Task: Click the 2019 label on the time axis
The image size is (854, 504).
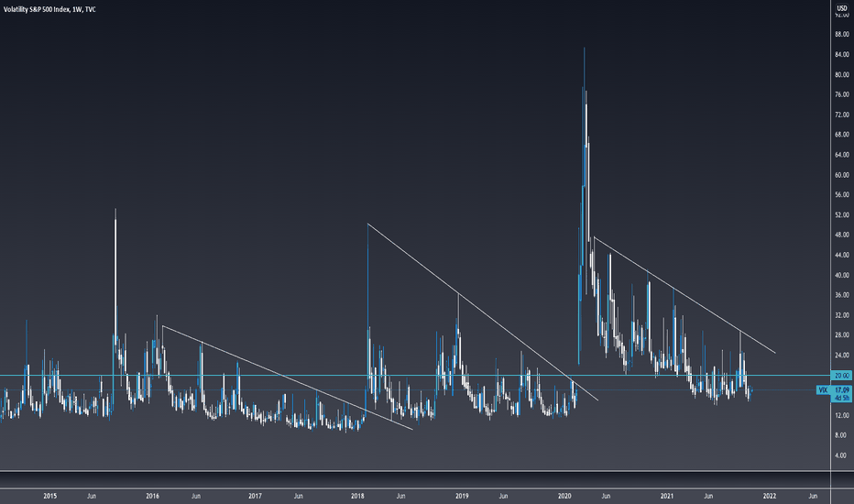Action: (x=462, y=496)
